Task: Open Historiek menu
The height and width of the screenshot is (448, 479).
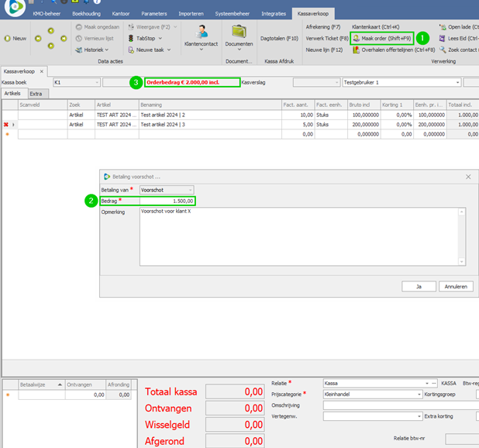Action: pos(91,50)
